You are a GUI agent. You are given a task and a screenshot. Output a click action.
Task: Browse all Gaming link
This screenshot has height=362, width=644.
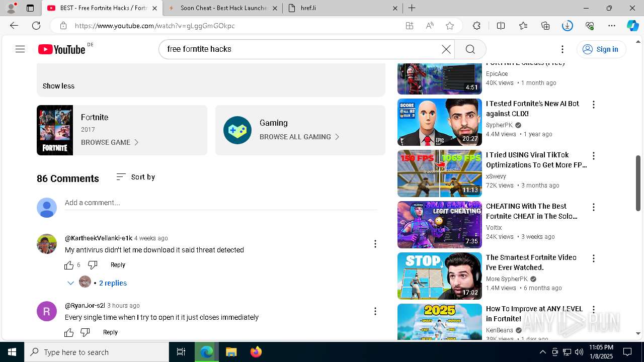click(x=299, y=137)
